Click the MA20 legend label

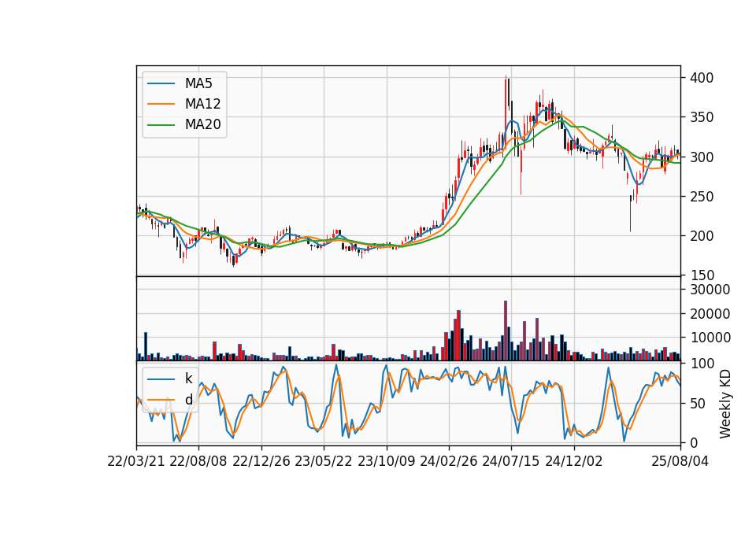click(202, 124)
